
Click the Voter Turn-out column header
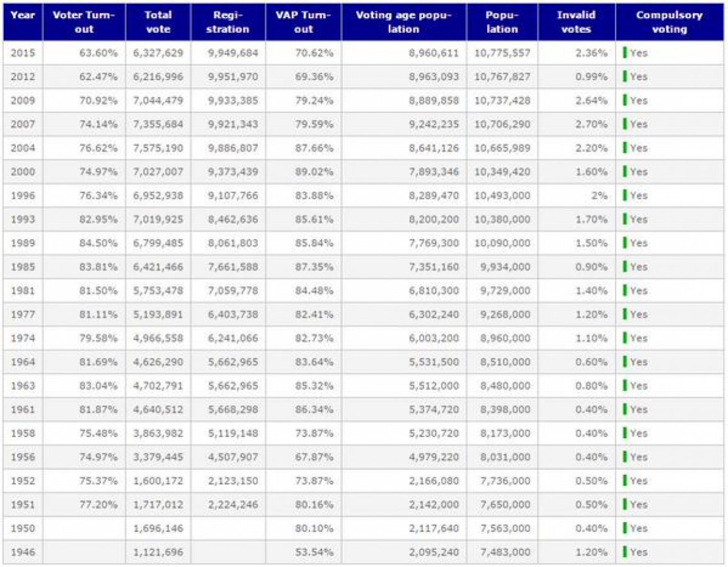coord(84,22)
